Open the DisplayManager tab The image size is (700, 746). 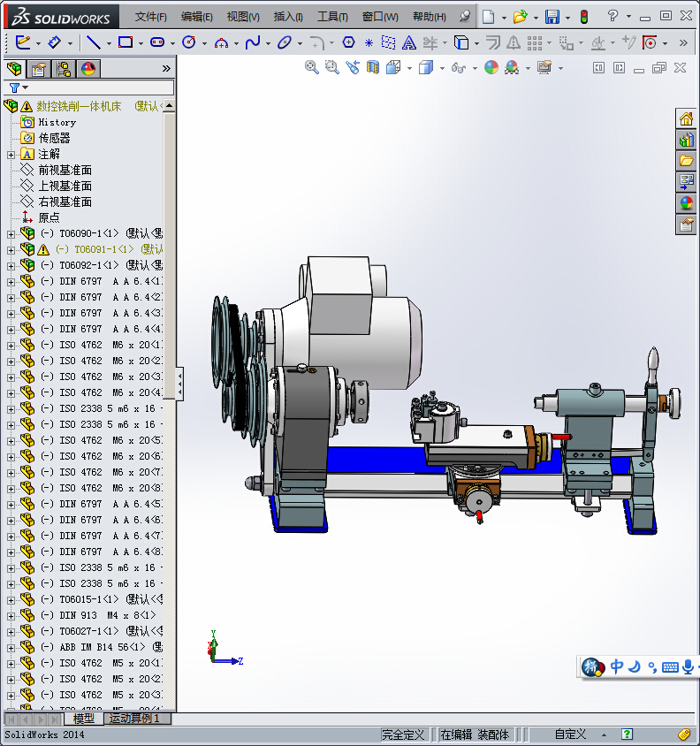[x=88, y=69]
